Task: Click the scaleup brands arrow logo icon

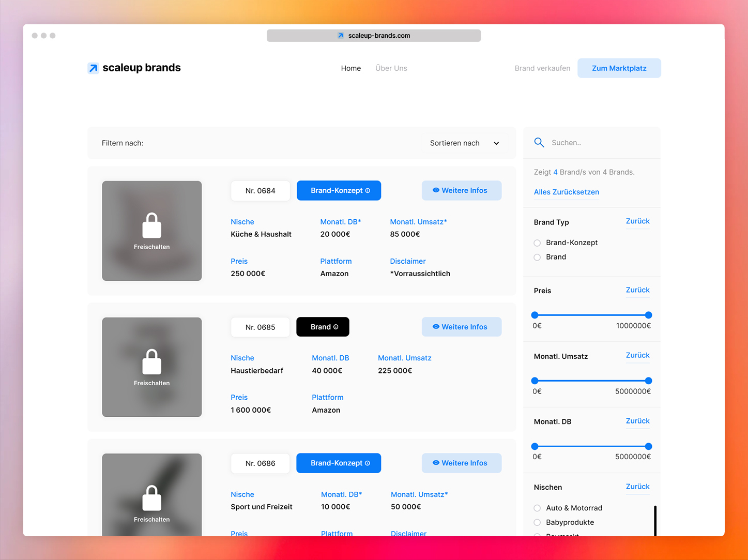Action: 93,68
